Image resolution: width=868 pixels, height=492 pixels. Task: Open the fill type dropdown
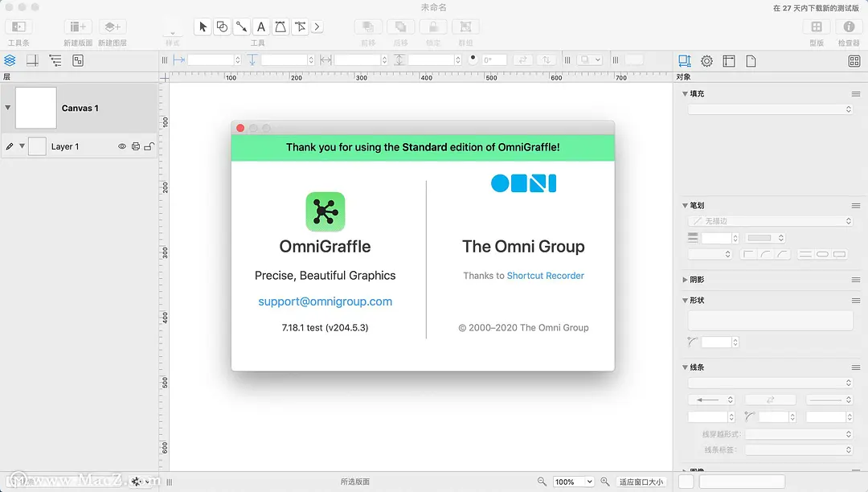(x=771, y=109)
